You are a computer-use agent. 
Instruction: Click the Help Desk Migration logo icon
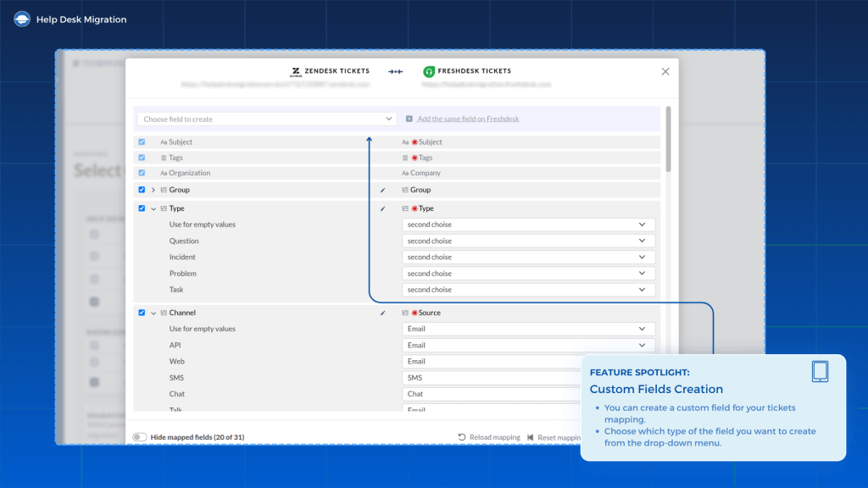21,19
